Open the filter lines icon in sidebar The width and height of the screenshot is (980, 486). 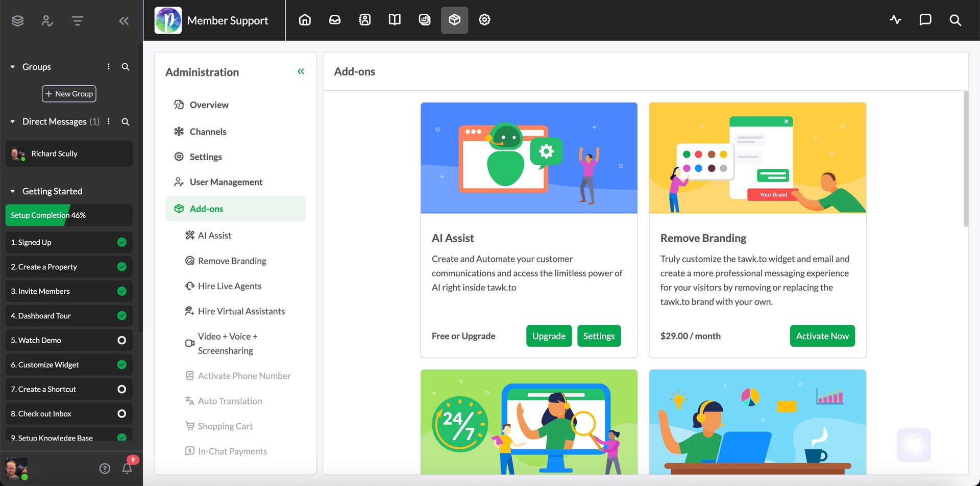point(78,21)
